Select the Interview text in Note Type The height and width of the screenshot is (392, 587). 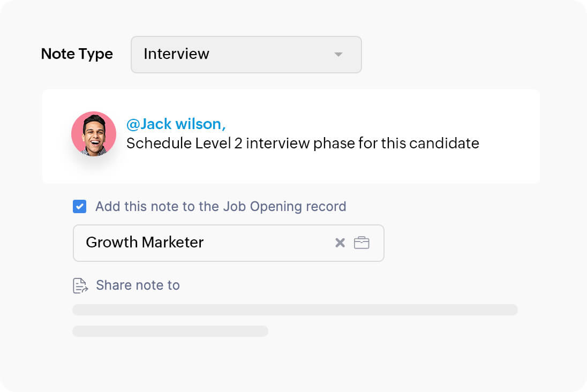pos(176,54)
